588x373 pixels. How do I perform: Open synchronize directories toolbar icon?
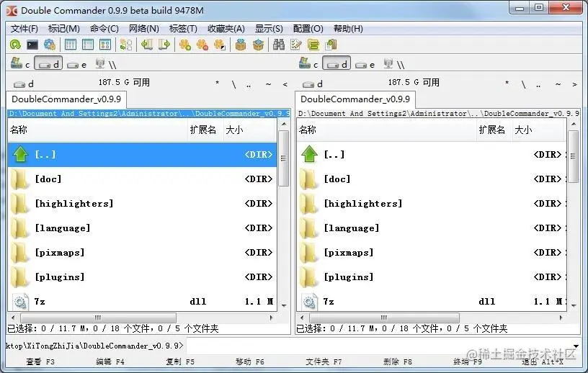click(313, 45)
